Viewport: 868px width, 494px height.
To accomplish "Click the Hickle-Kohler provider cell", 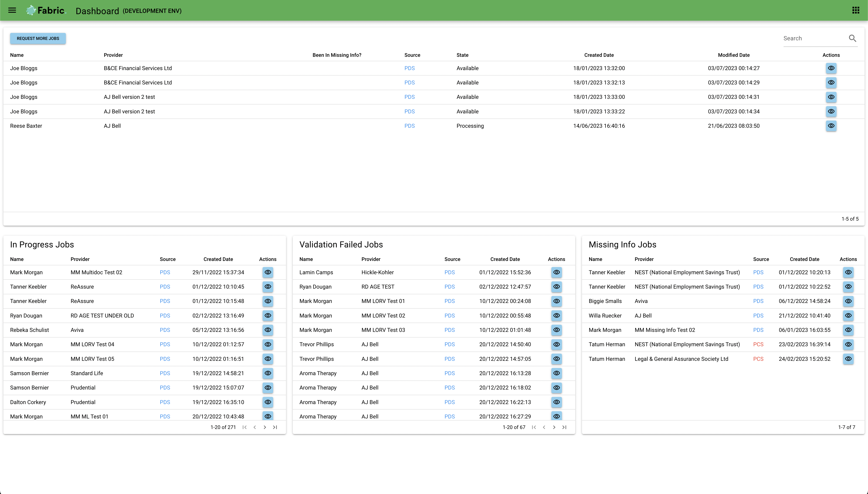I will coord(377,273).
